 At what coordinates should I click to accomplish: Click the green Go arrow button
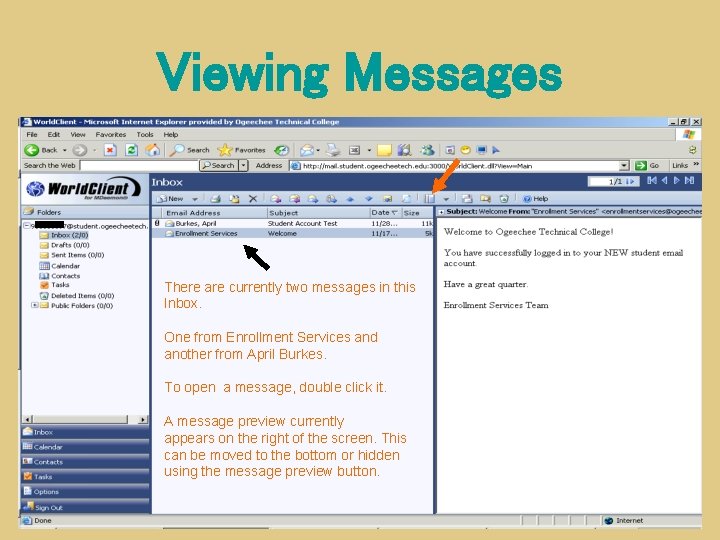tap(640, 165)
